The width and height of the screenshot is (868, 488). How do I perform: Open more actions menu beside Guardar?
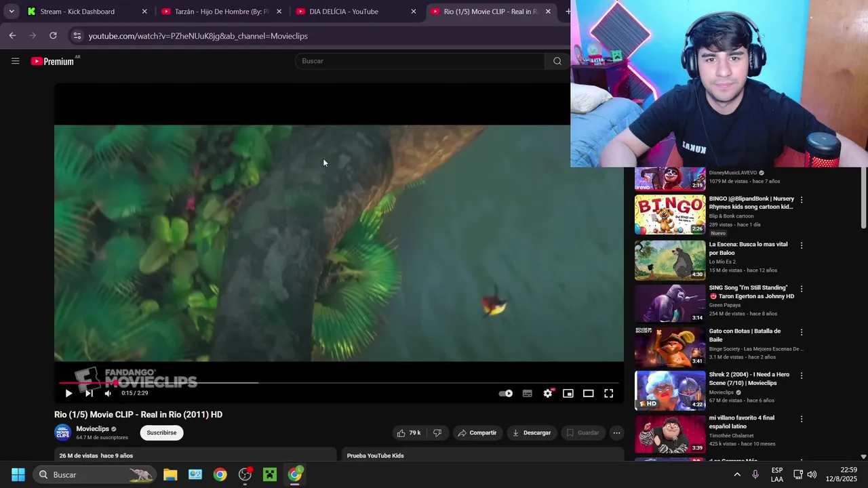(616, 432)
